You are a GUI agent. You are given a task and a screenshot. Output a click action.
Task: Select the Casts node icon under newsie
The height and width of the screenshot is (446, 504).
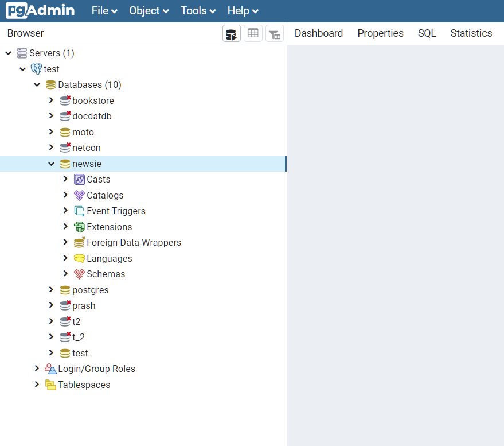coord(79,179)
